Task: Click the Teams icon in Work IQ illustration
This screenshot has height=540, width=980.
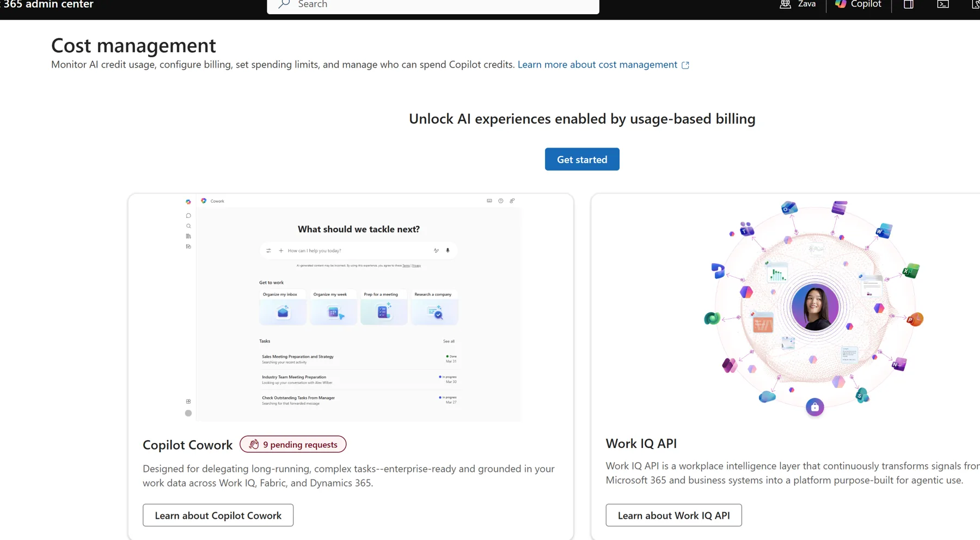Action: 746,229
